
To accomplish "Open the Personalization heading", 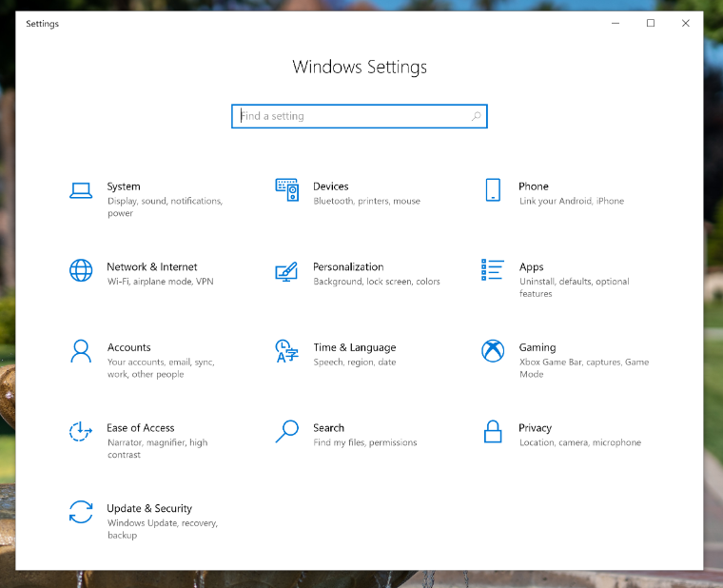I will [348, 267].
